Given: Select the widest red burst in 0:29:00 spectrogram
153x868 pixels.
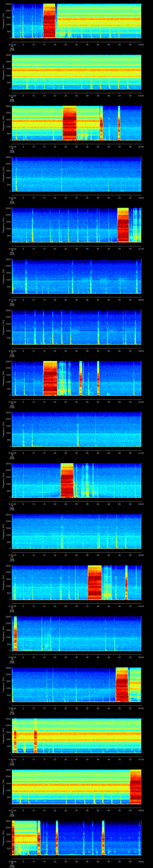Looking at the screenshot, I should (x=50, y=378).
